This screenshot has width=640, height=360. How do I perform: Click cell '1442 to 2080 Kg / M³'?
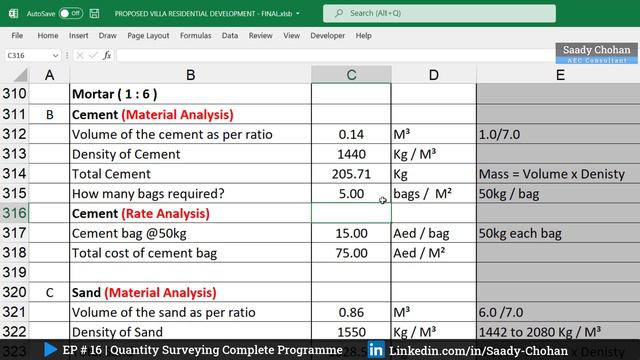click(558, 332)
